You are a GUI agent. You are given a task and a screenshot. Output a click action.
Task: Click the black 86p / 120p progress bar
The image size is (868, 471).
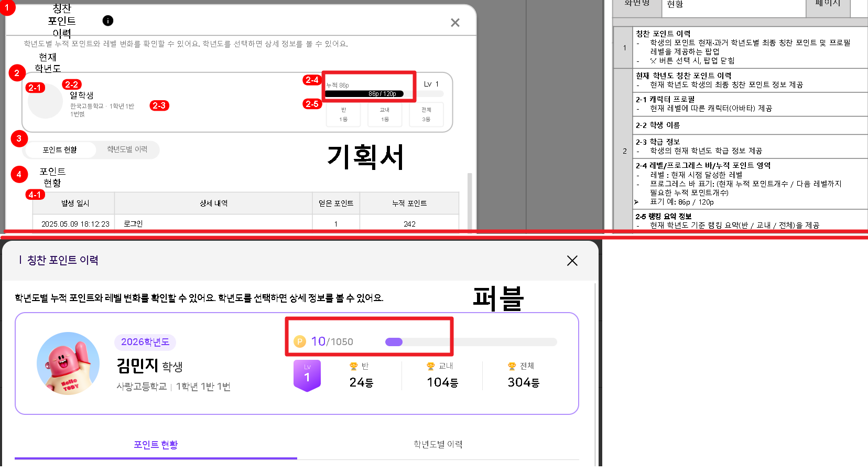pyautogui.click(x=364, y=94)
